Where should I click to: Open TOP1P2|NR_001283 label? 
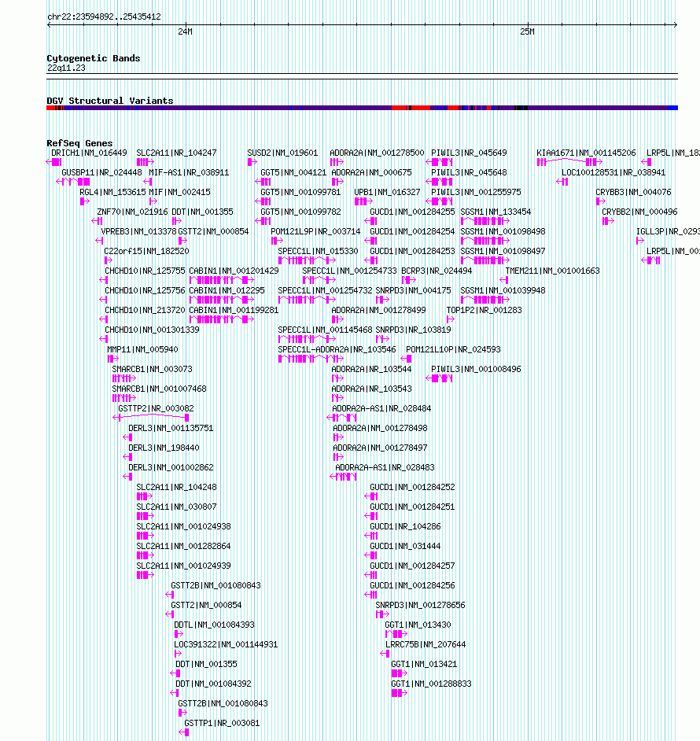pos(484,311)
